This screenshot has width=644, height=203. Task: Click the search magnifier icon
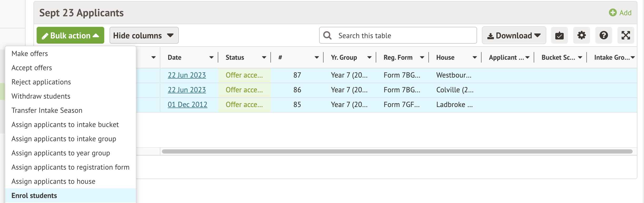(327, 35)
